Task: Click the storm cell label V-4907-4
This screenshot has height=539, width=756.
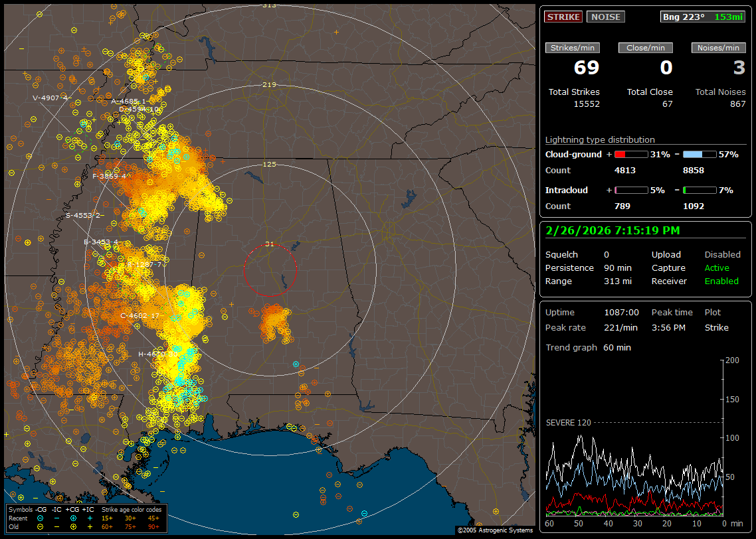Action: pos(51,98)
